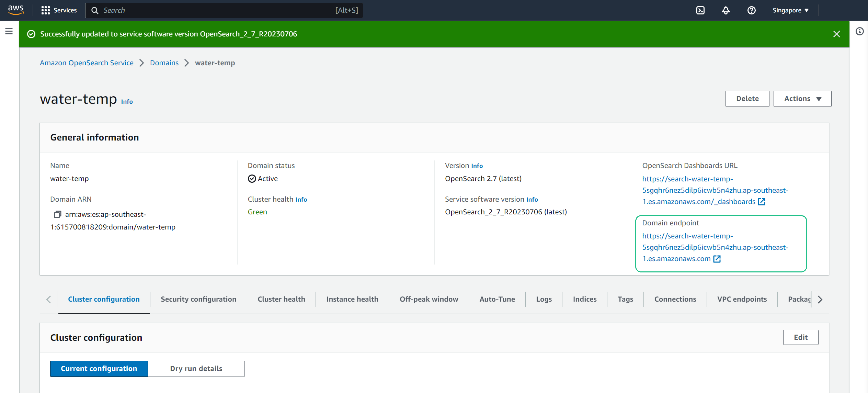Screen dimensions: 868x393
Task: Click the search bar input
Action: click(x=224, y=10)
